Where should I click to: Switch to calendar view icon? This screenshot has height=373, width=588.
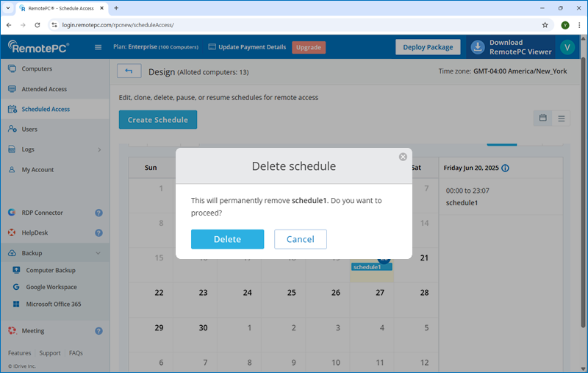click(x=543, y=118)
